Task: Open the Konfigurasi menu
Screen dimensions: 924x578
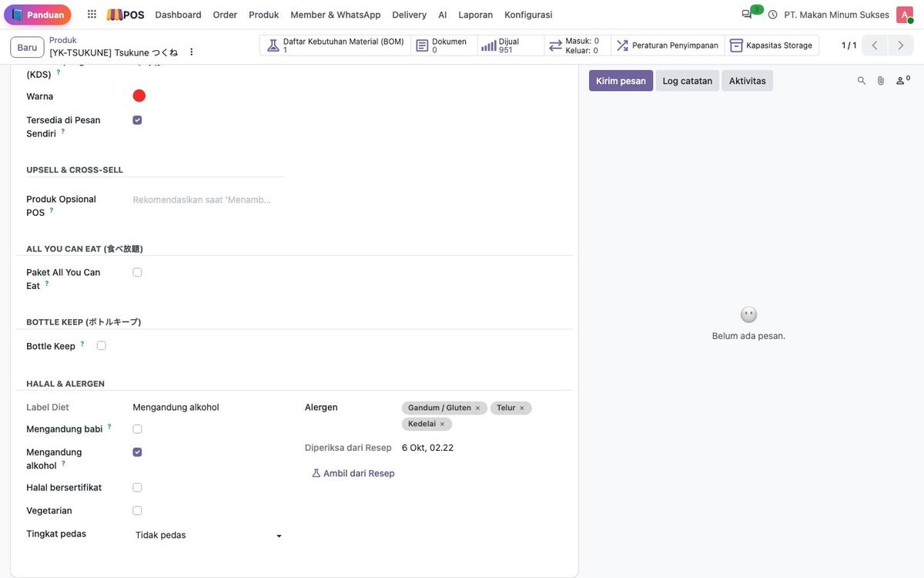Action: pos(528,15)
